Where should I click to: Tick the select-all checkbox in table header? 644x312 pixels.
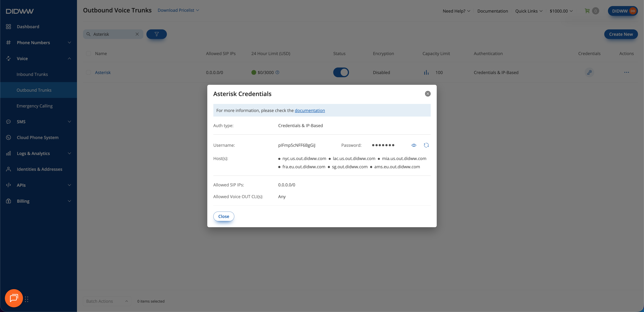click(x=89, y=53)
